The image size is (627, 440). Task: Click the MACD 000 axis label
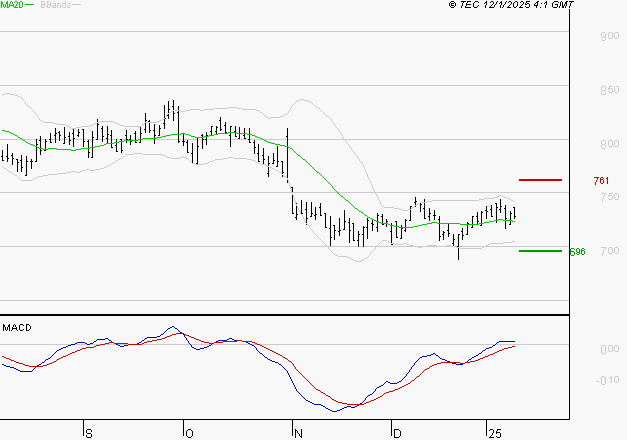tap(610, 349)
